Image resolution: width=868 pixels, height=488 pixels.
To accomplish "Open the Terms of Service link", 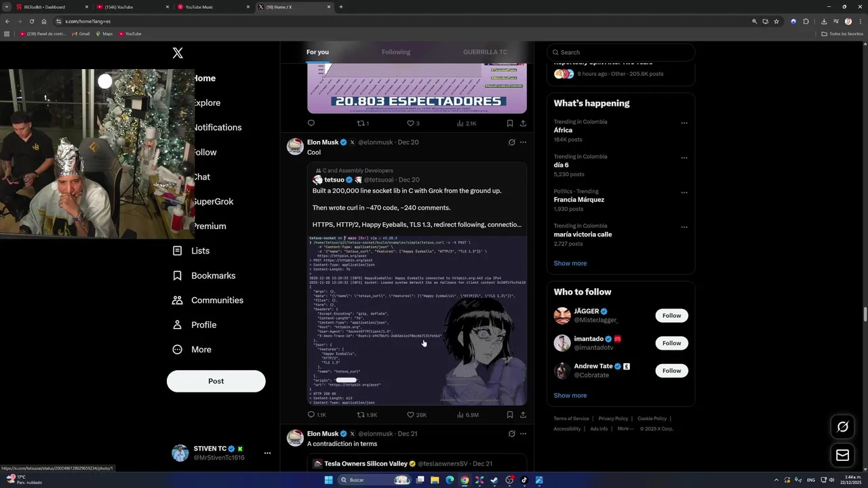I will (x=571, y=419).
